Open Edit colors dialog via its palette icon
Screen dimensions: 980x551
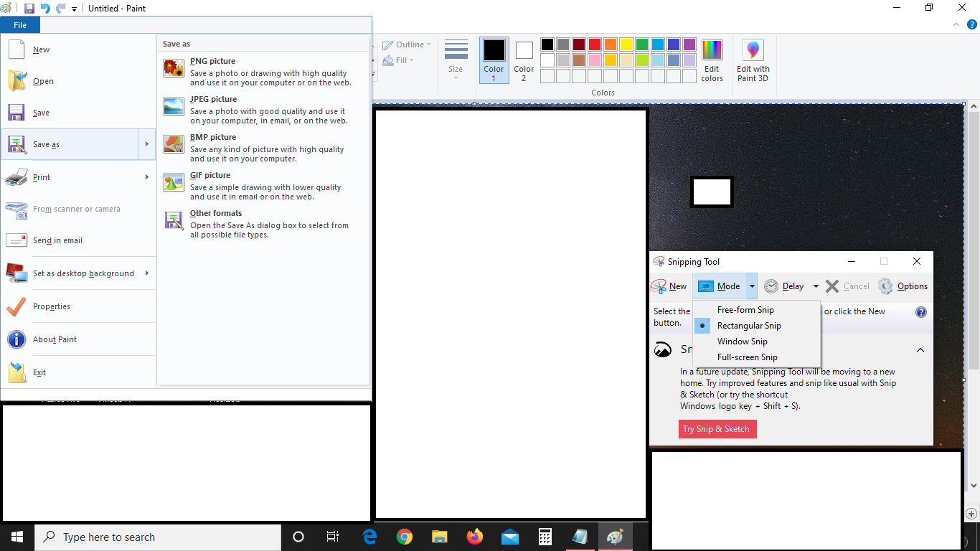tap(712, 50)
